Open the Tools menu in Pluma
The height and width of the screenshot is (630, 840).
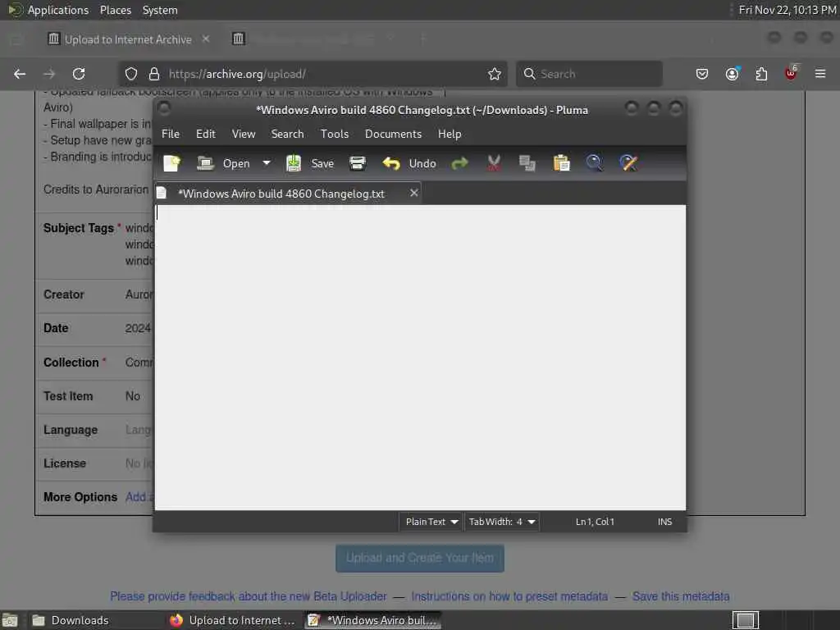pyautogui.click(x=335, y=134)
